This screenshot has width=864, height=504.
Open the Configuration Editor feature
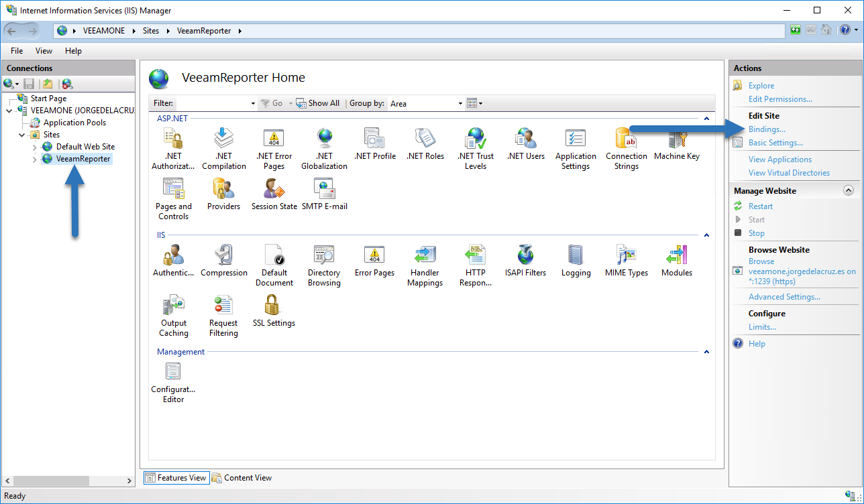174,382
